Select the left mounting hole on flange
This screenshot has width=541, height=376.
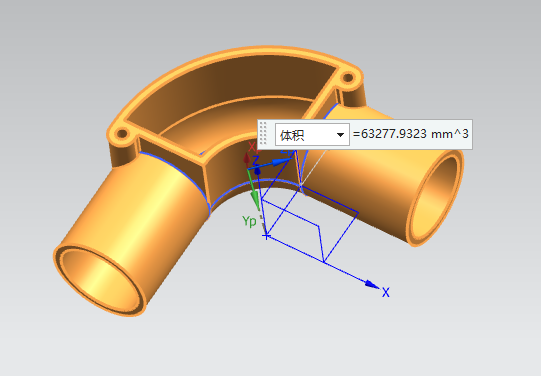click(x=122, y=133)
